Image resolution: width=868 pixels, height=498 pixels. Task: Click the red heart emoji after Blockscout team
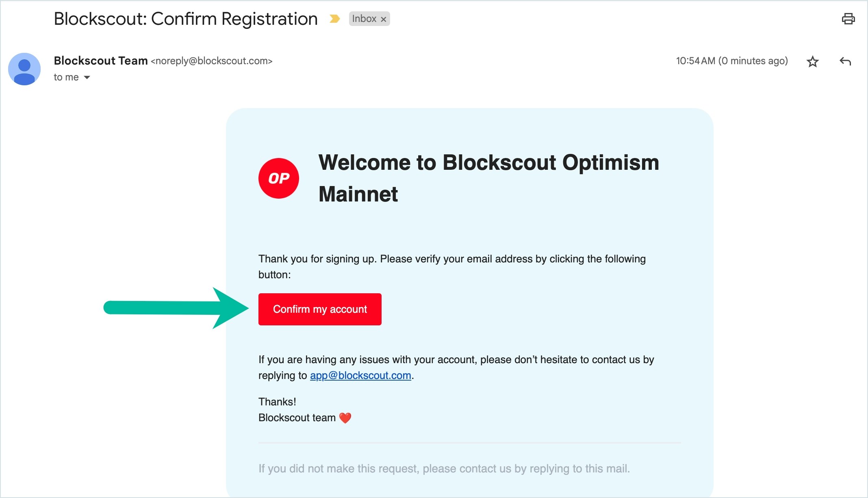(x=345, y=418)
